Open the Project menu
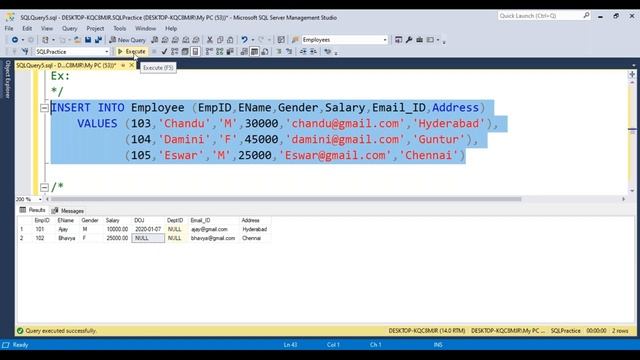This screenshot has width=640, height=360. (x=95, y=29)
